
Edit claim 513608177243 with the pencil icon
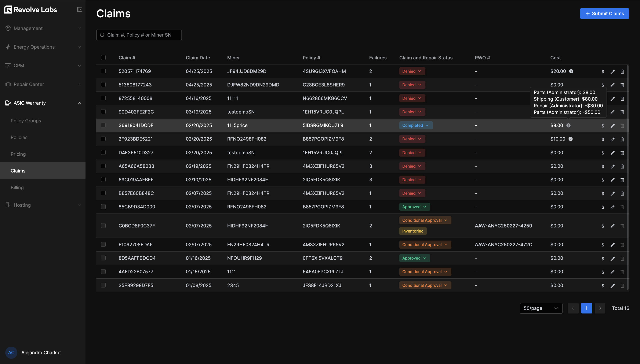(612, 85)
